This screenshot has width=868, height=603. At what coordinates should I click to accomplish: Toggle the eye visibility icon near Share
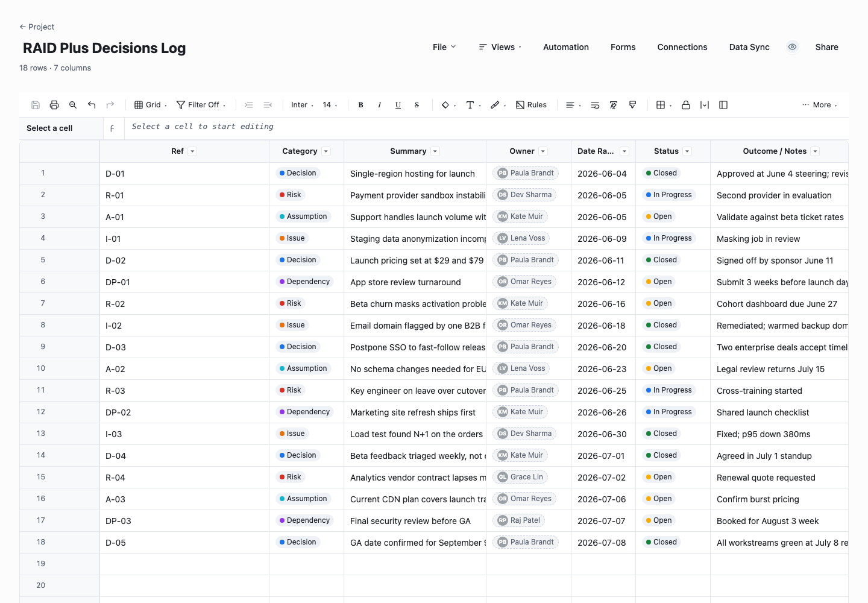pos(793,47)
